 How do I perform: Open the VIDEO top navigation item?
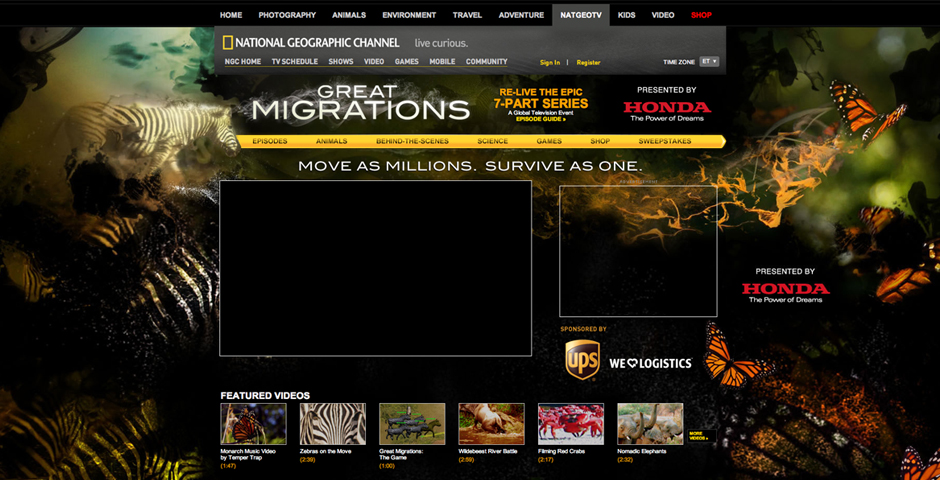coord(663,15)
